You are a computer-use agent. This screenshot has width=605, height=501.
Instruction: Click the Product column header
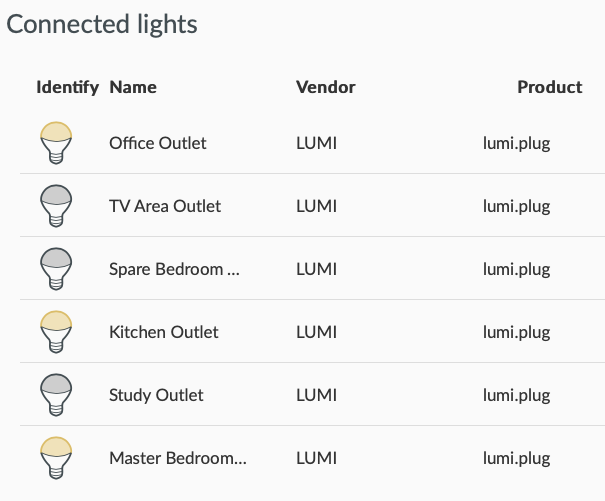tap(550, 87)
